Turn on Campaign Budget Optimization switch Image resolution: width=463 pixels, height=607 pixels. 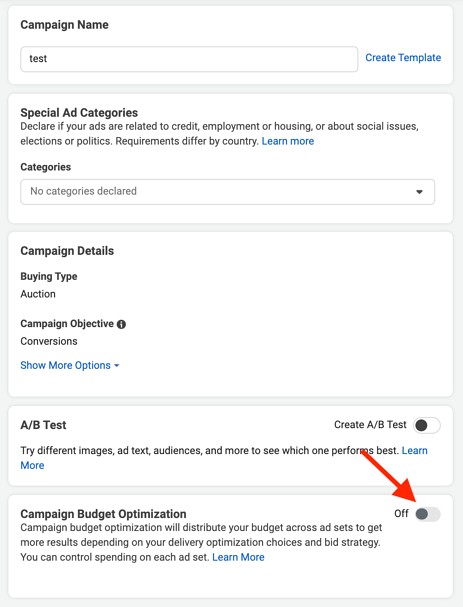coord(428,514)
